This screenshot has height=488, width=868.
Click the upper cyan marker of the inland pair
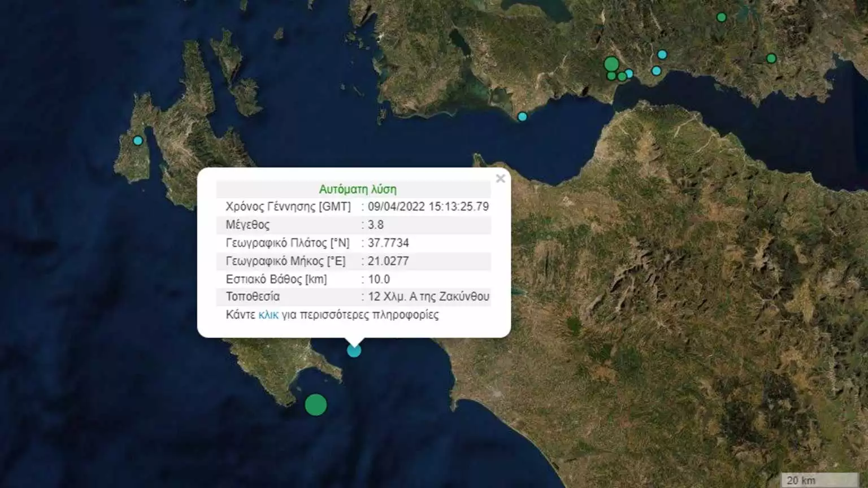662,55
